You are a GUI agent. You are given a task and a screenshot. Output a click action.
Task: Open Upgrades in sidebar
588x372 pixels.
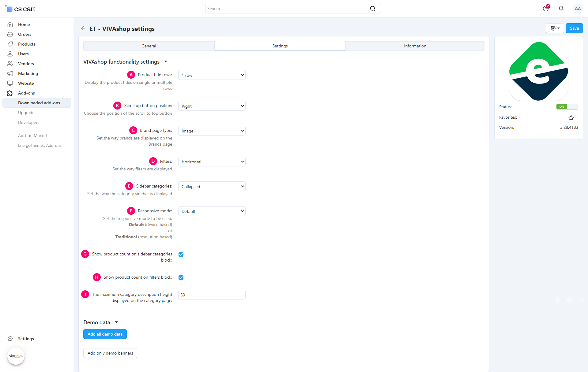[x=27, y=113]
